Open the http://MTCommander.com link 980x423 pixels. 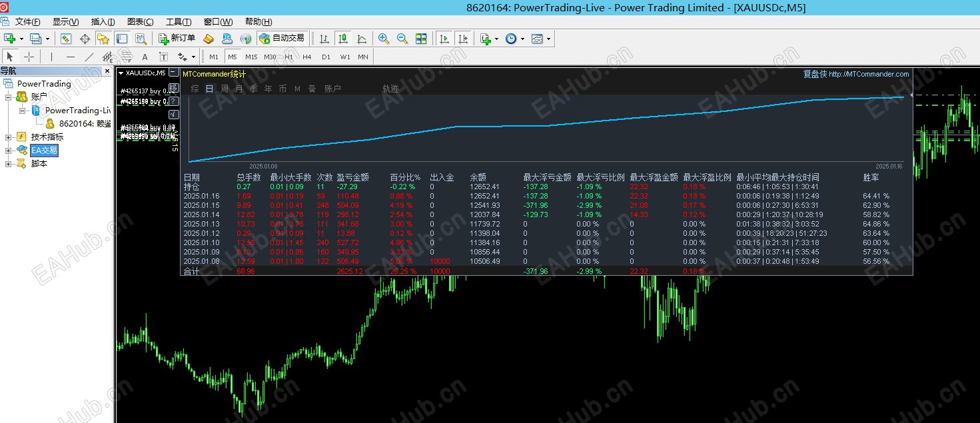869,74
